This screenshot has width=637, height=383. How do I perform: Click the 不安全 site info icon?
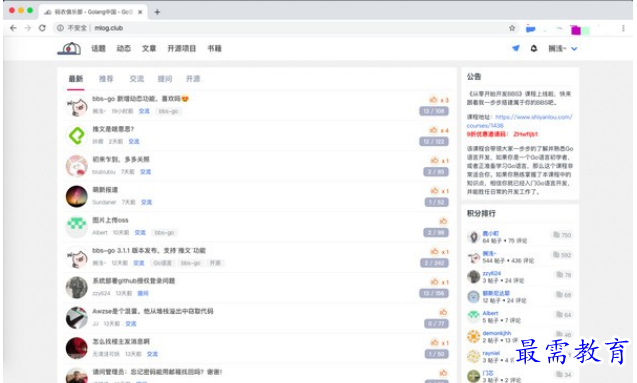coord(61,28)
